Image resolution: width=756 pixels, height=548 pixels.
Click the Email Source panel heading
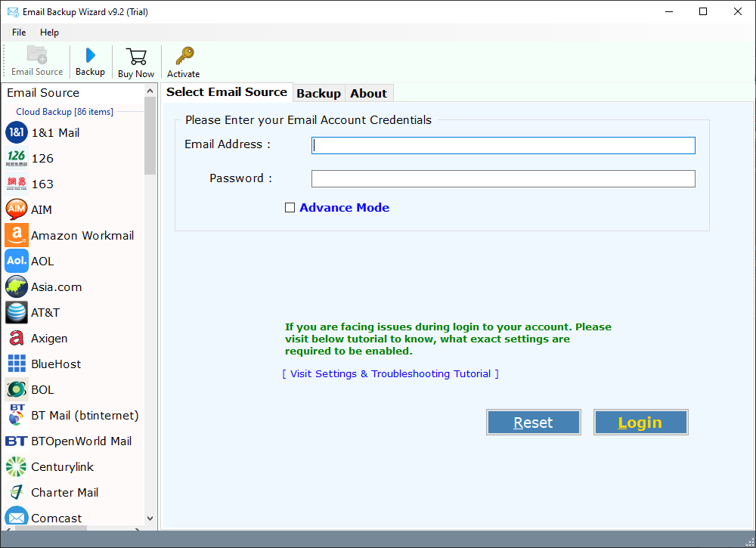click(43, 92)
